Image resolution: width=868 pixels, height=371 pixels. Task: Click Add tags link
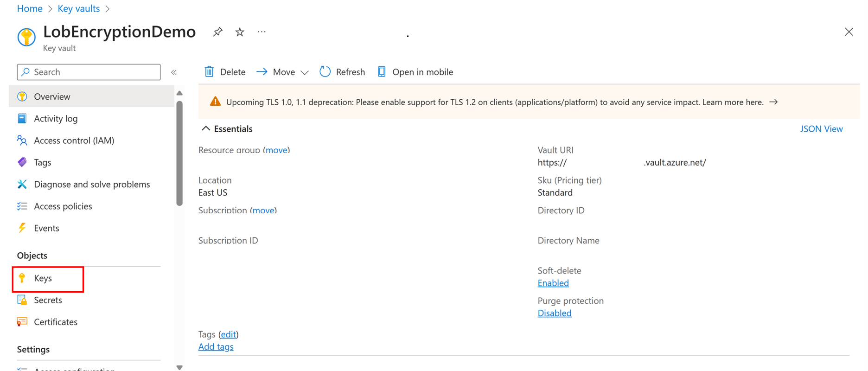(216, 347)
